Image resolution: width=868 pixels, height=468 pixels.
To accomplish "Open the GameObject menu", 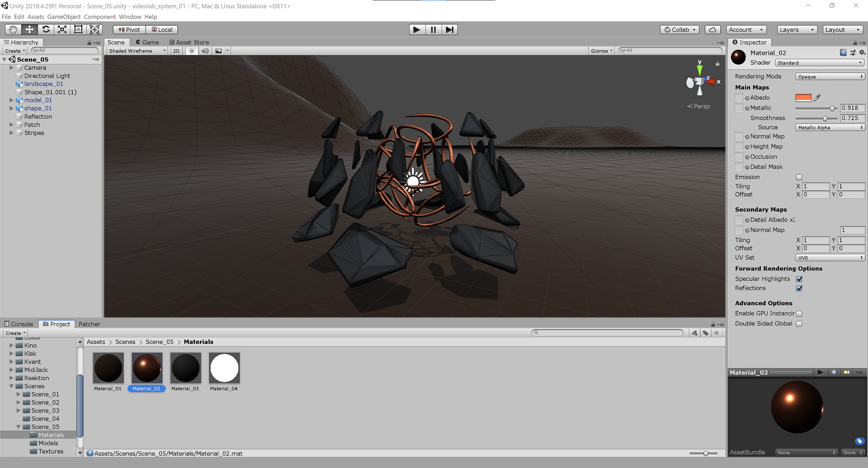I will pos(64,17).
